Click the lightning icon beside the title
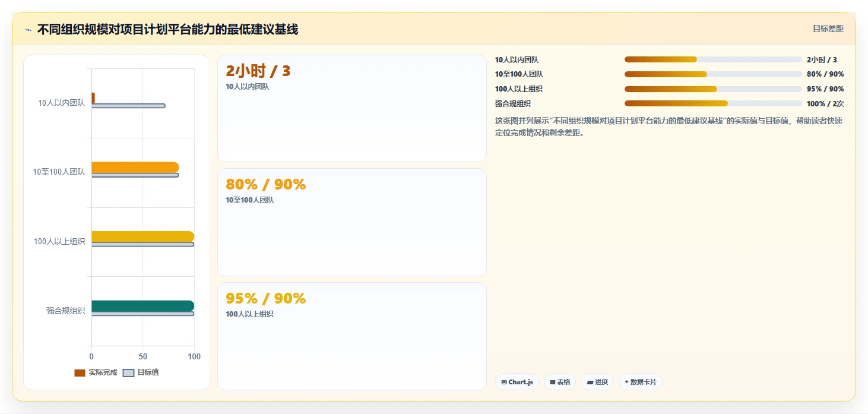This screenshot has height=414, width=868. (28, 30)
